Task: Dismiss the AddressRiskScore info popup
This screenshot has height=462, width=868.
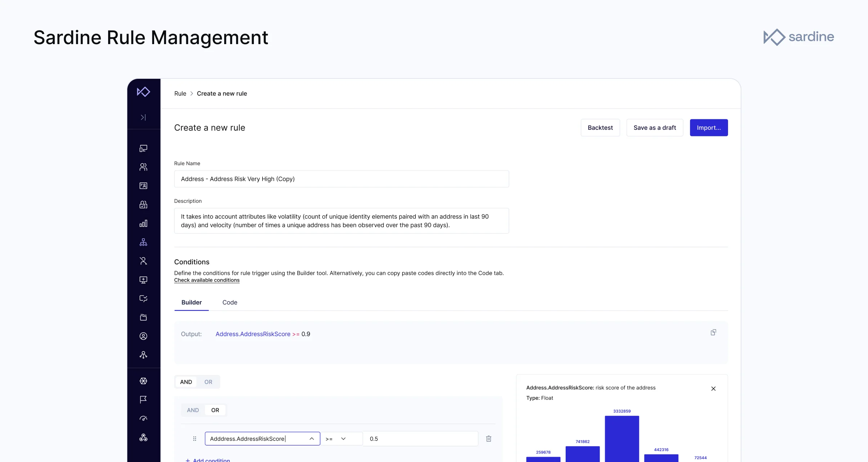Action: pos(713,389)
